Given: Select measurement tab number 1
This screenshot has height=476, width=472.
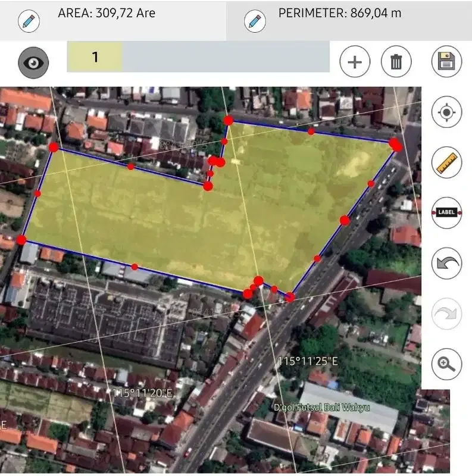Looking at the screenshot, I should pyautogui.click(x=95, y=57).
